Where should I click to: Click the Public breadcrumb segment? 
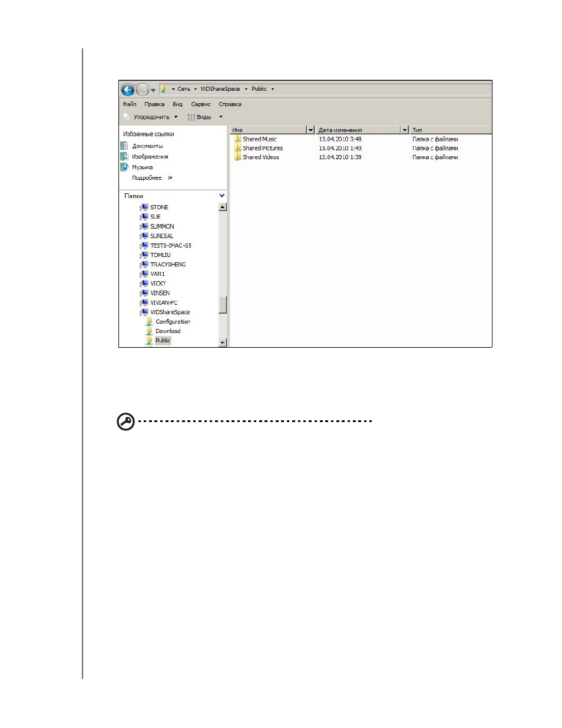[x=259, y=89]
